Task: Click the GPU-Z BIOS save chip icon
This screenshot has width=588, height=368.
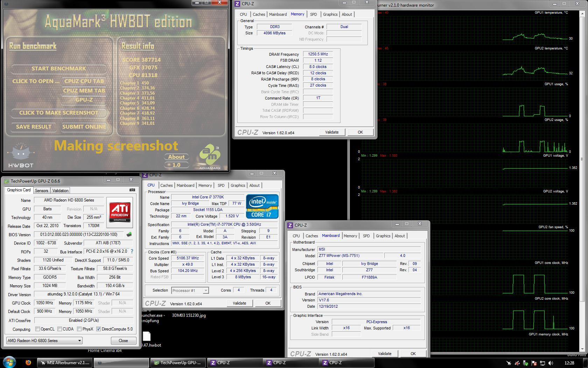Action: 129,234
